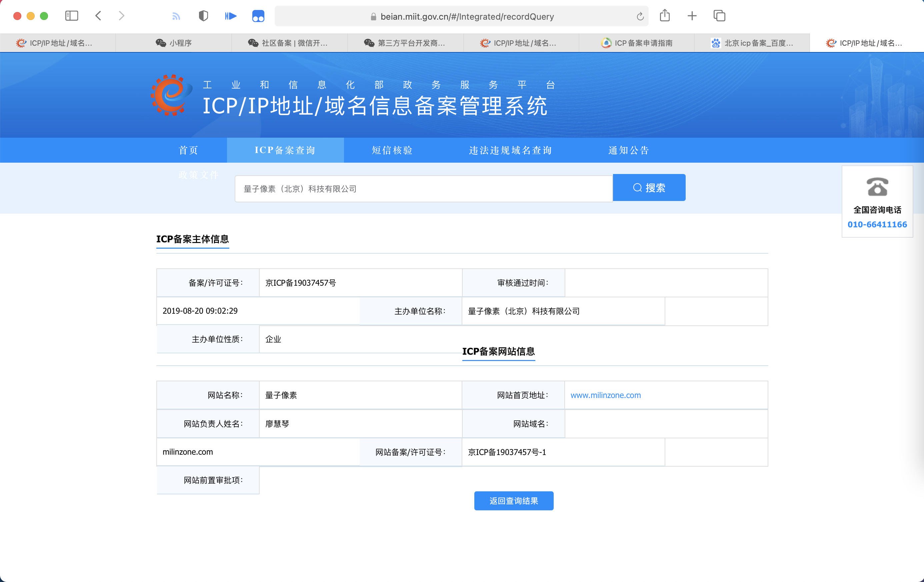Click the blue play extension icon
Image resolution: width=924 pixels, height=582 pixels.
[231, 16]
